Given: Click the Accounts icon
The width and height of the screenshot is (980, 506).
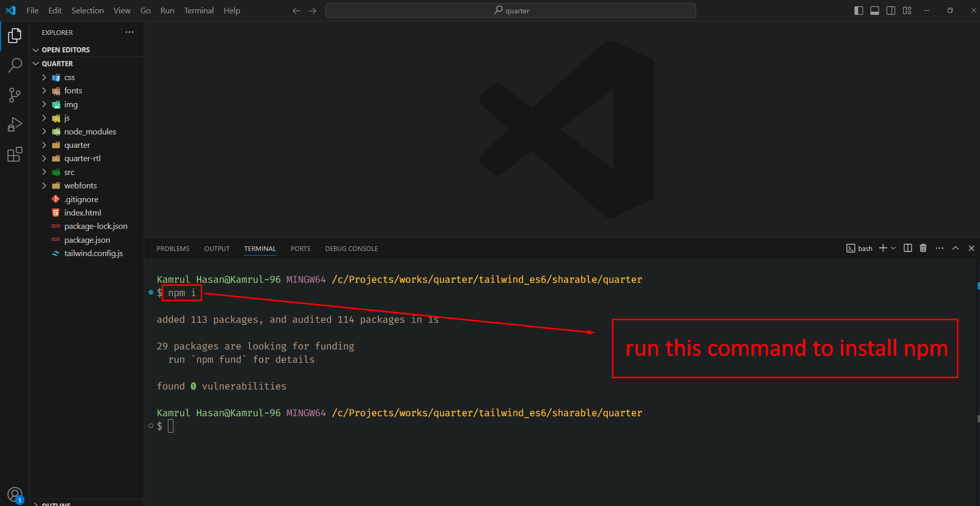Looking at the screenshot, I should tap(15, 495).
